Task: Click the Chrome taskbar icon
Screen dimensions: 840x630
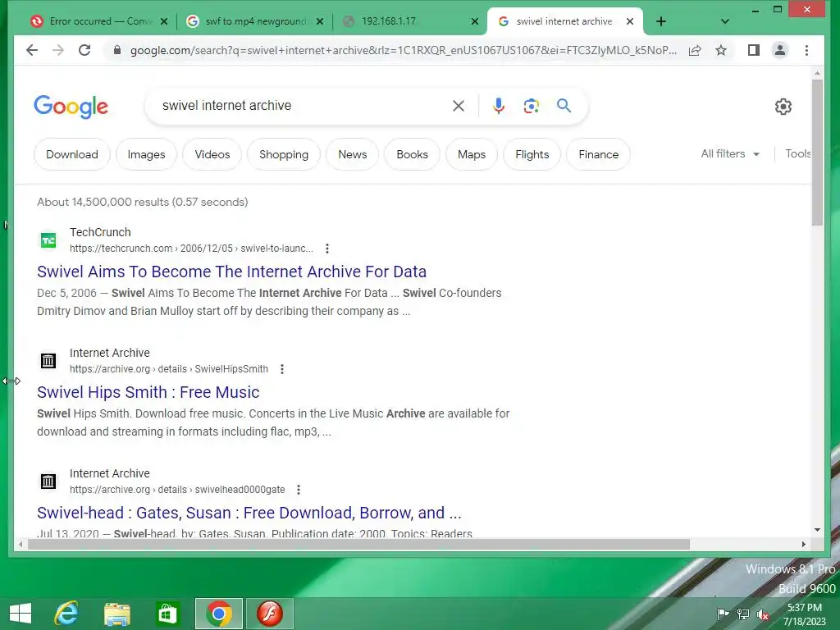Action: click(218, 614)
